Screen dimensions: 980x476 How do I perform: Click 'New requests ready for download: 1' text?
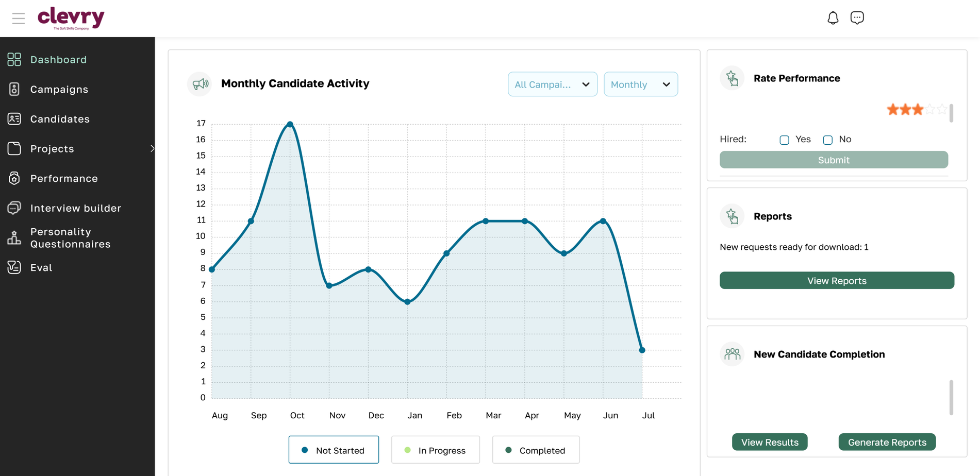[x=794, y=247]
